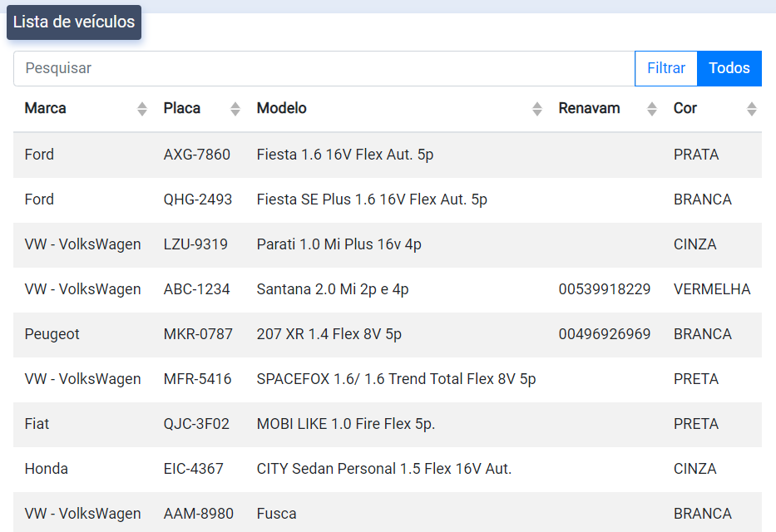
Task: Click Renavam number 00539918229
Action: pos(605,289)
